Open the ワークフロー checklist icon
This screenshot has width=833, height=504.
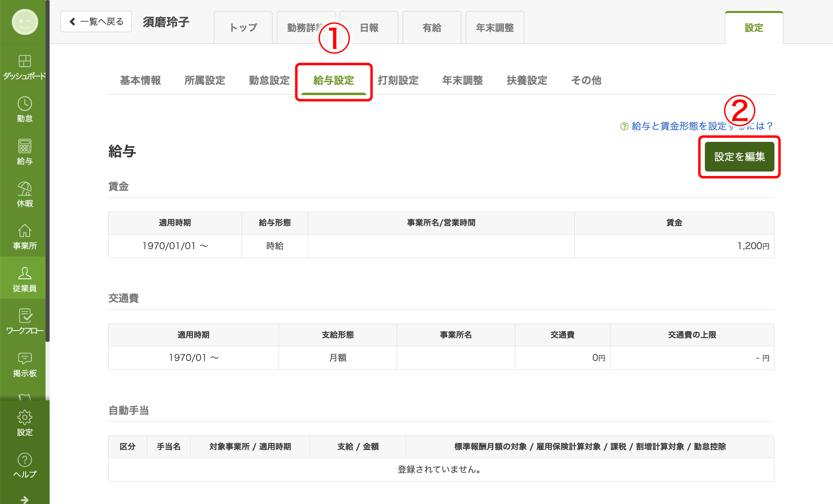pos(24,316)
